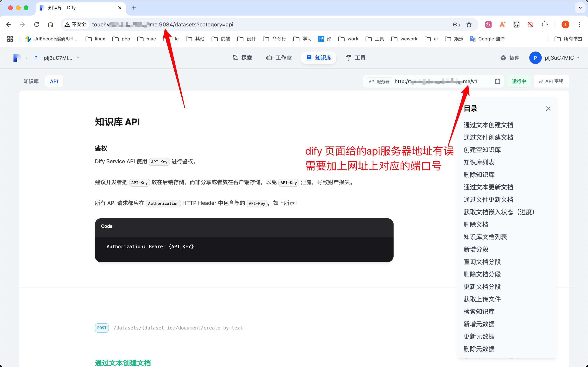The width and height of the screenshot is (588, 367).
Task: Open the pink translate extension
Action: point(488,24)
